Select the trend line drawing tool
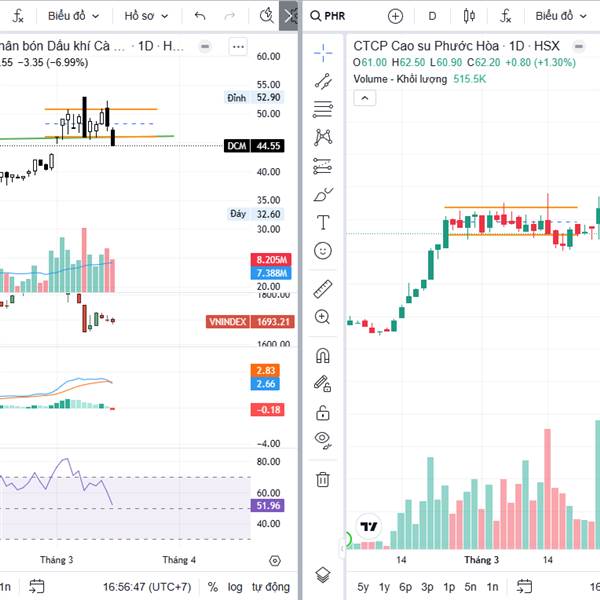Image resolution: width=600 pixels, height=600 pixels. (x=323, y=82)
